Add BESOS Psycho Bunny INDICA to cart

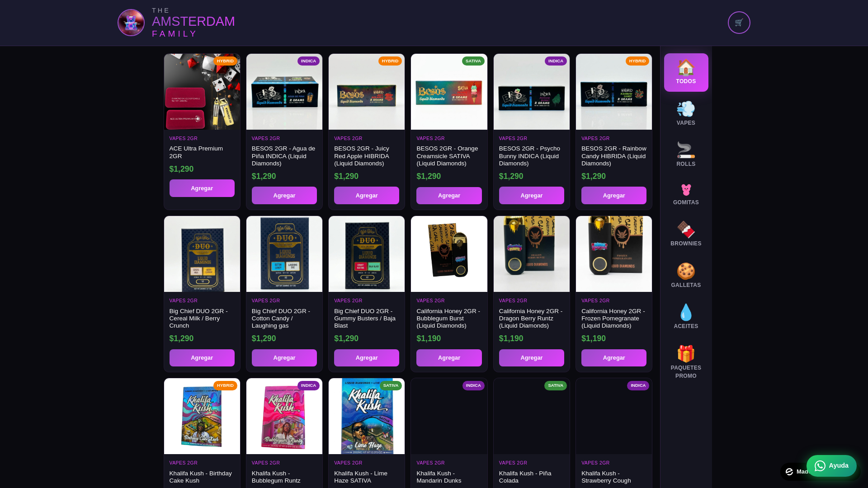pos(532,196)
